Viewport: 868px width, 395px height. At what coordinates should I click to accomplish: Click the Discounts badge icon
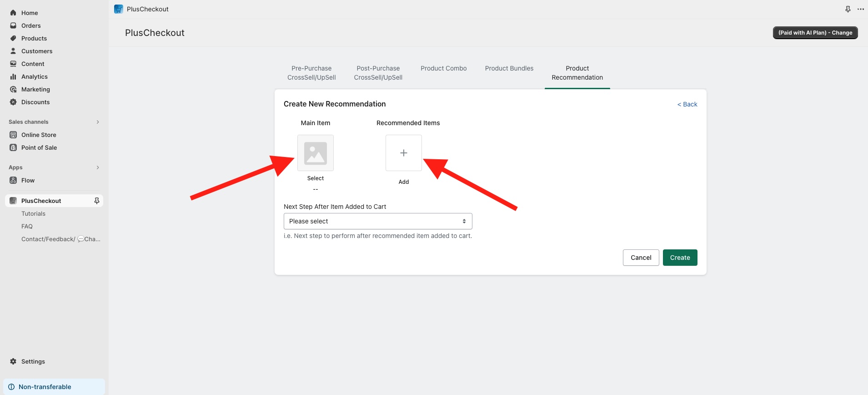coord(13,102)
